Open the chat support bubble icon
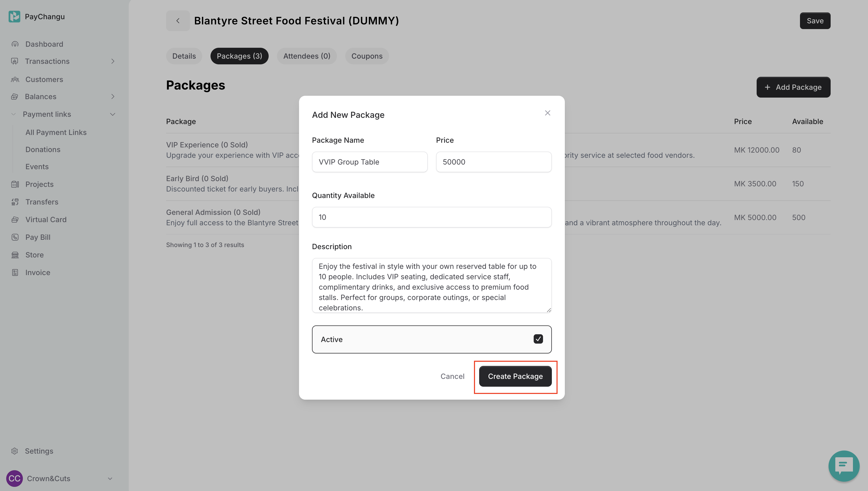The height and width of the screenshot is (491, 868). 844,466
